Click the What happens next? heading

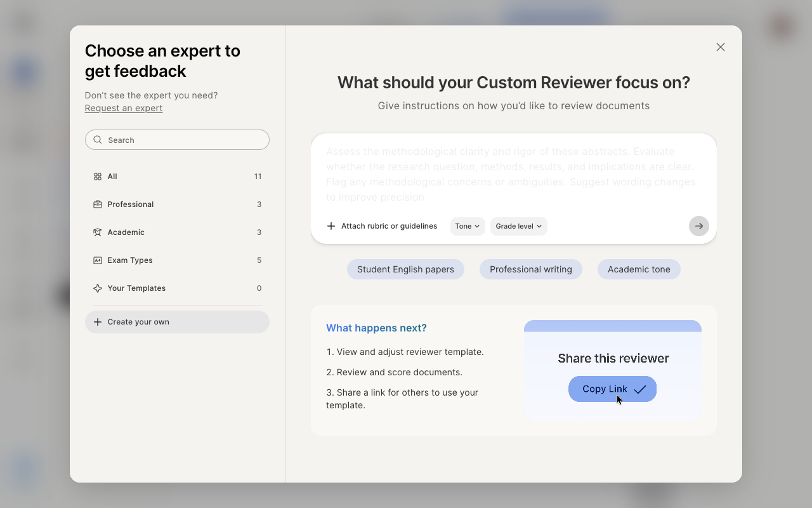[x=376, y=328]
